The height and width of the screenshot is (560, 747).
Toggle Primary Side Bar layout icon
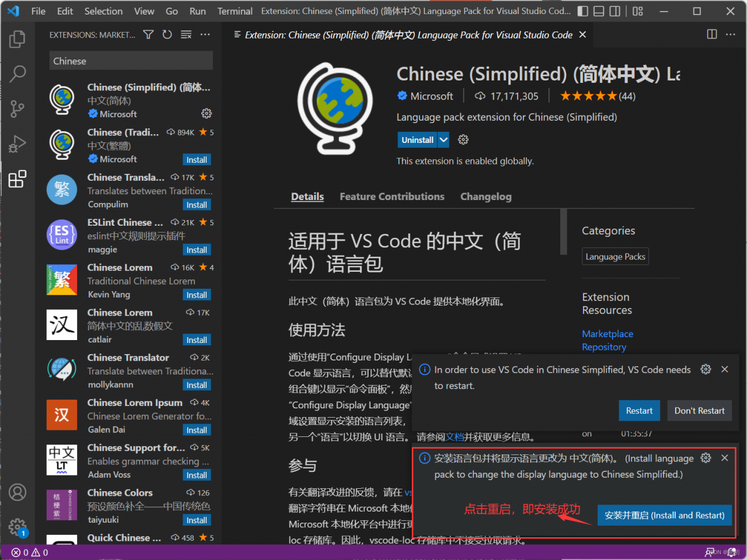[582, 11]
